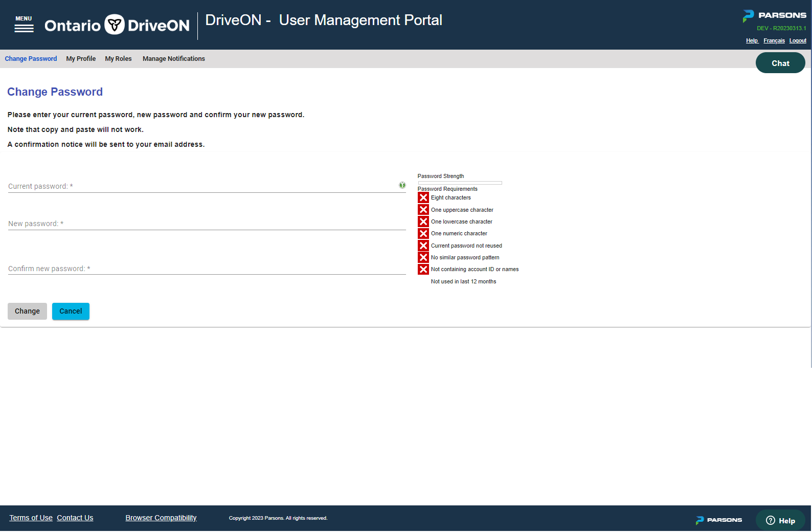Click red X beside Current password not reused

[423, 246]
